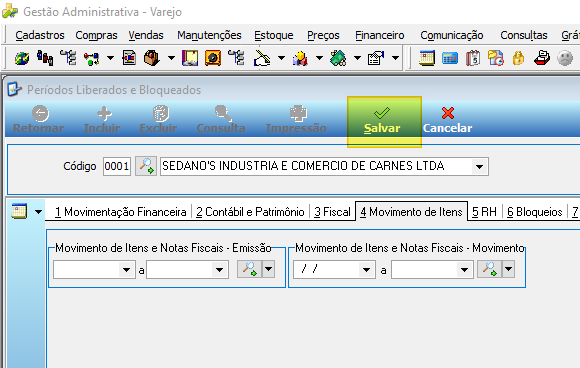The image size is (580, 368).
Task: Click the Movimento period search icon
Action: pos(489,269)
